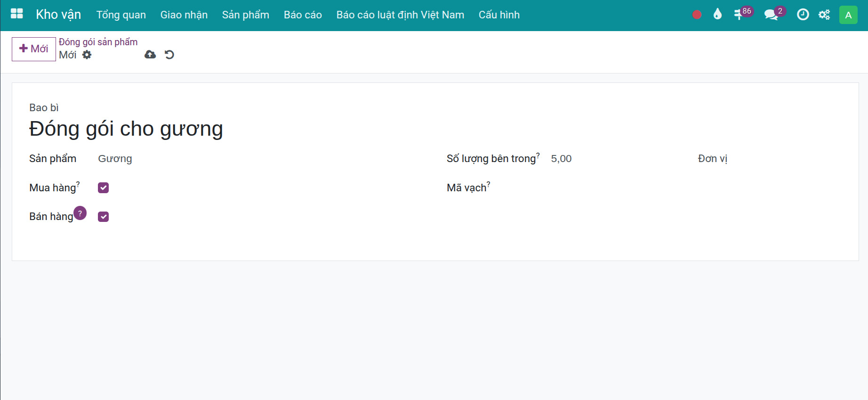Screen dimensions: 868x400
Task: Click the cloud save record icon
Action: click(150, 55)
